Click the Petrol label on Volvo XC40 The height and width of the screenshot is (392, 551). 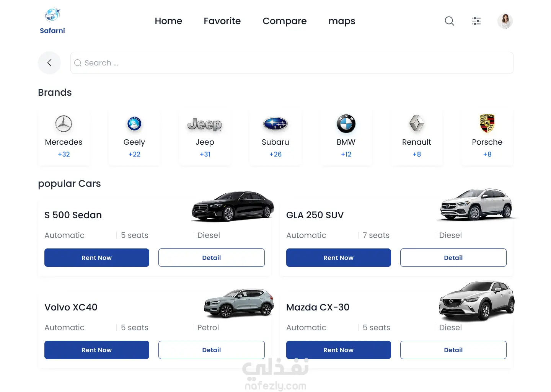coord(208,328)
